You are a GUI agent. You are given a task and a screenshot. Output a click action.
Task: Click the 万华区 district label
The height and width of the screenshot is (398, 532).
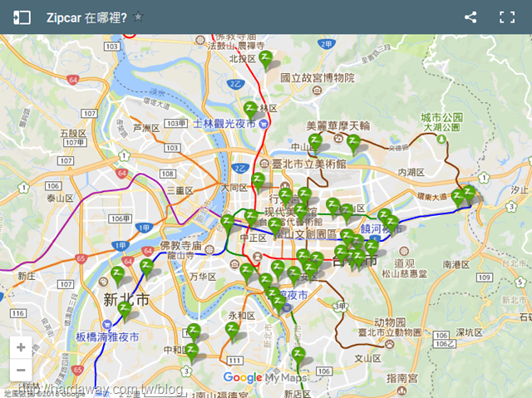coord(203,277)
